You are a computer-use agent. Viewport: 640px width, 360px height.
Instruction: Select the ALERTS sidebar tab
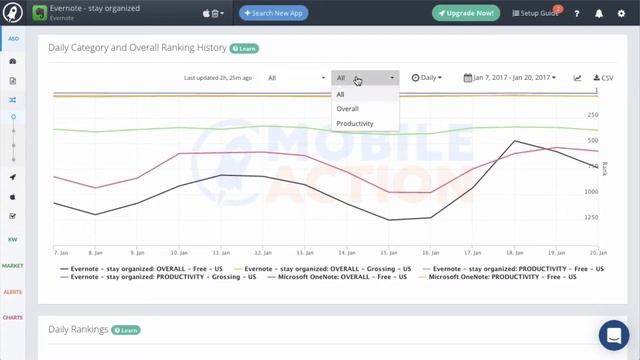(x=13, y=292)
